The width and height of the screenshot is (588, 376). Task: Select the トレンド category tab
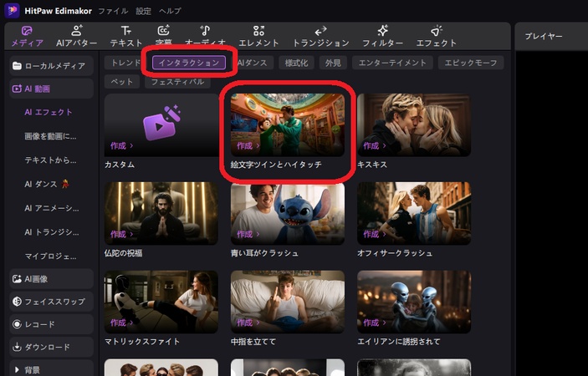tap(125, 63)
